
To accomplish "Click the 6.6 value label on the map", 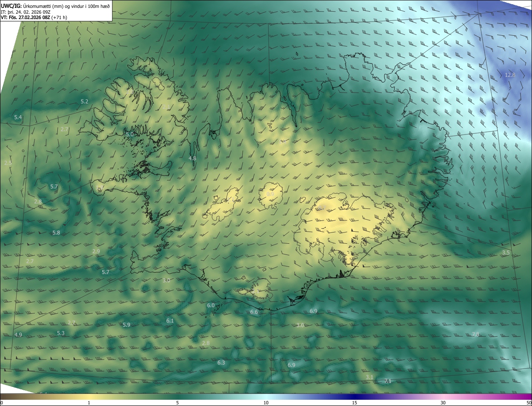I will [x=254, y=312].
